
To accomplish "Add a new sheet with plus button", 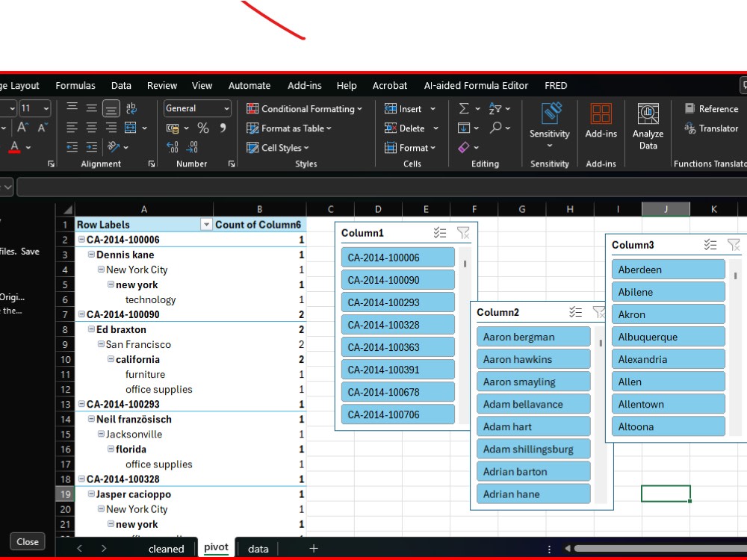I will point(314,549).
